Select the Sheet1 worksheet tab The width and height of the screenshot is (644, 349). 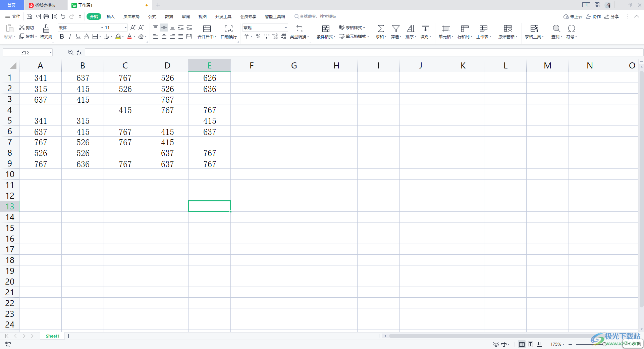click(x=53, y=336)
